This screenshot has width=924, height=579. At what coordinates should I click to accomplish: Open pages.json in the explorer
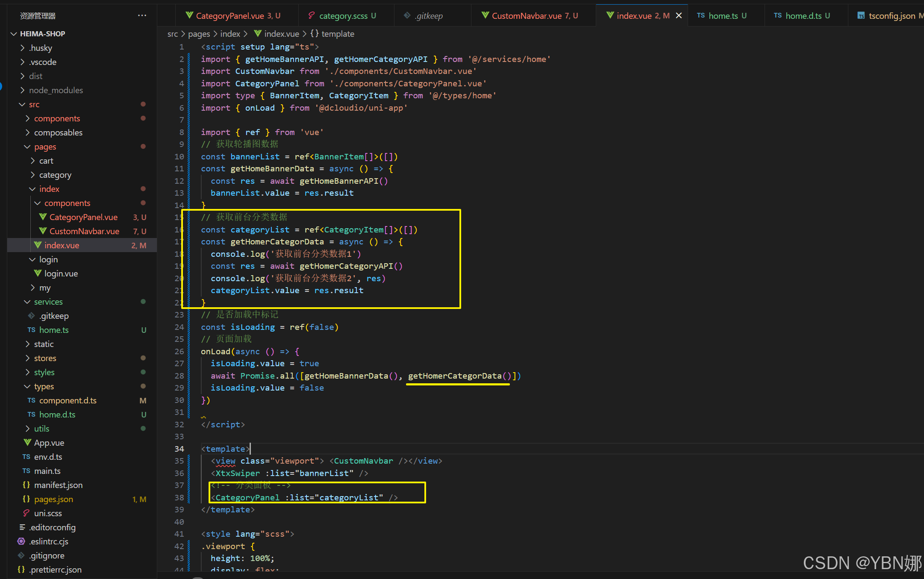53,499
